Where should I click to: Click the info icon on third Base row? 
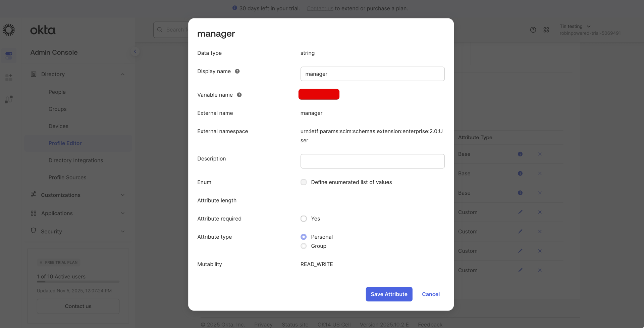click(520, 193)
